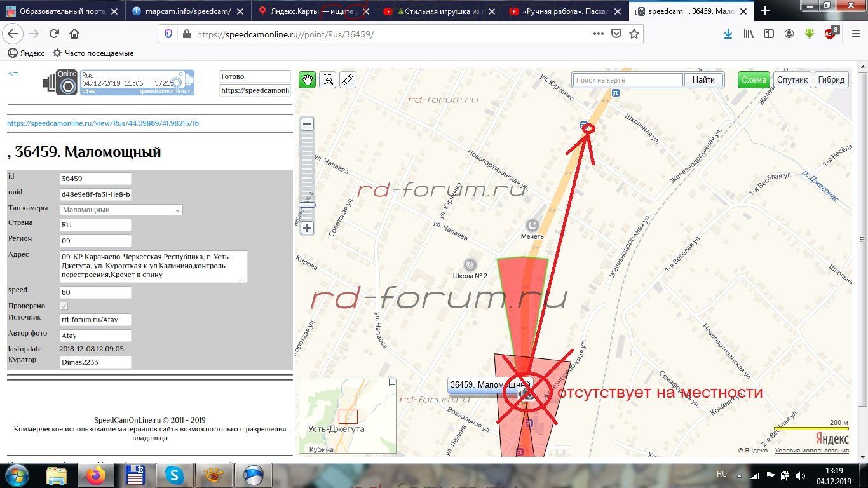Viewport: 868px width, 488px height.
Task: Pick the ruler distance measuring tool
Action: pos(347,79)
